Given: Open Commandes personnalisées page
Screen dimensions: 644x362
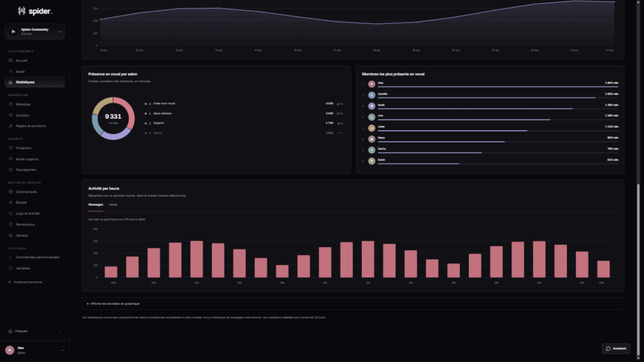Looking at the screenshot, I should tap(35, 257).
